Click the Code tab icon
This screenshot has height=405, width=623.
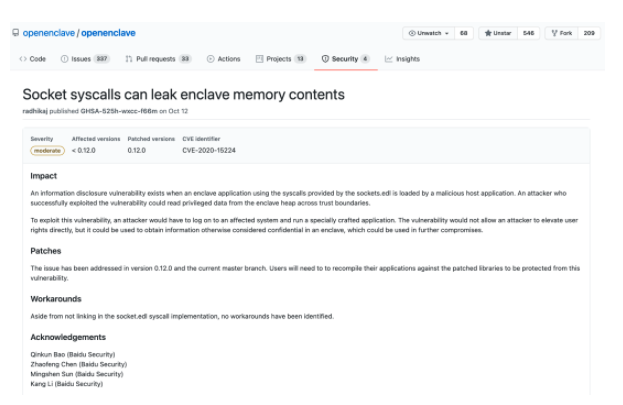coord(22,59)
